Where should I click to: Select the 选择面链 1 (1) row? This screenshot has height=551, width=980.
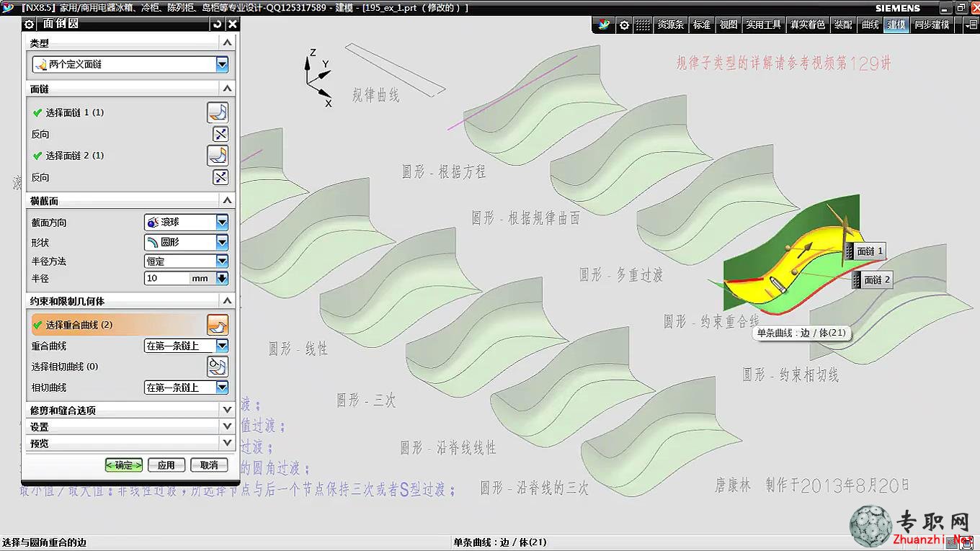pyautogui.click(x=117, y=112)
